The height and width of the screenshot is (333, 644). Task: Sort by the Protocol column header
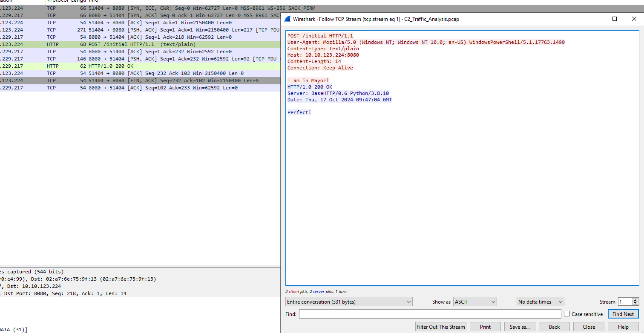click(57, 1)
